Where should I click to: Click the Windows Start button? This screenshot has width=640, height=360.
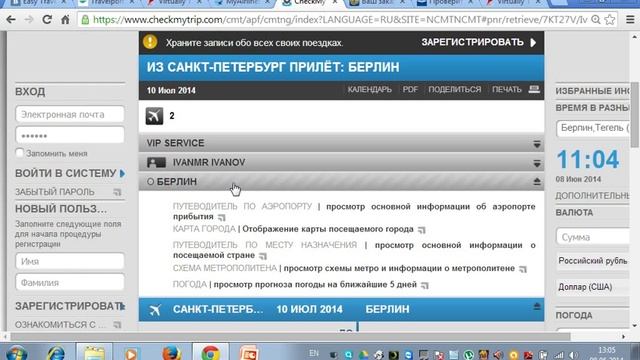16,353
